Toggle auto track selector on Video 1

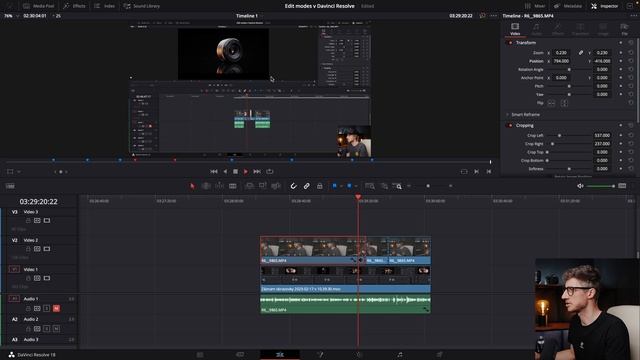click(x=37, y=278)
